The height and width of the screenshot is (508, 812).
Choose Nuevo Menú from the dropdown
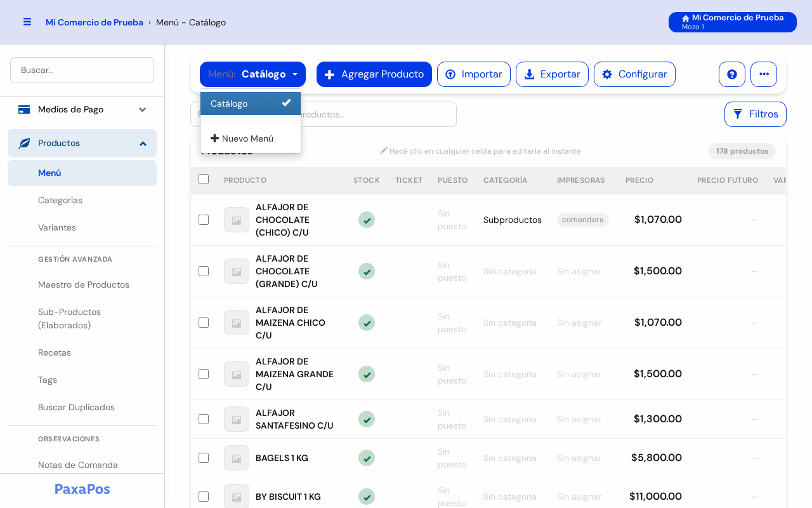click(251, 138)
